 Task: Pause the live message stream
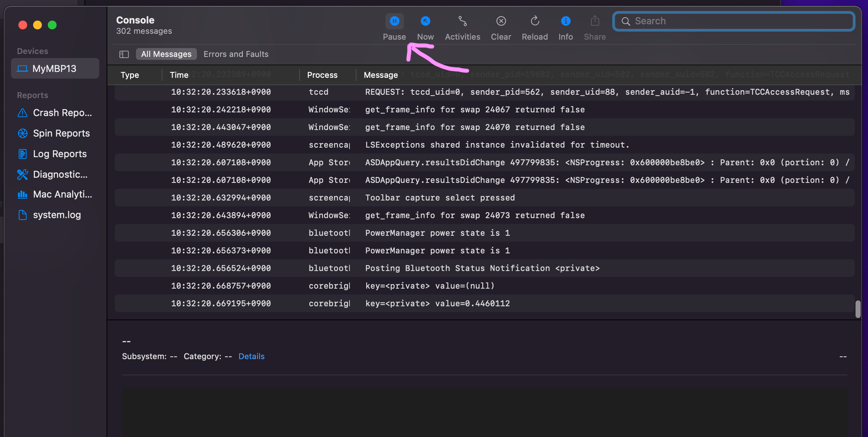(394, 22)
